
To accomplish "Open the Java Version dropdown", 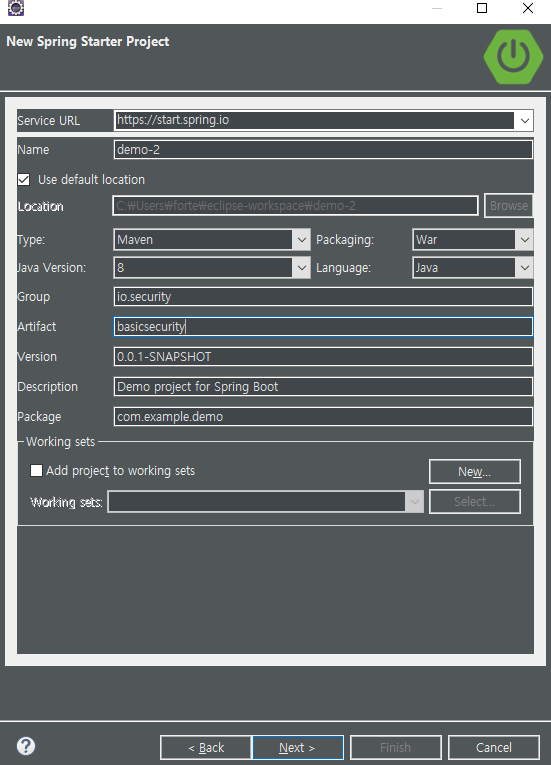I will (302, 267).
